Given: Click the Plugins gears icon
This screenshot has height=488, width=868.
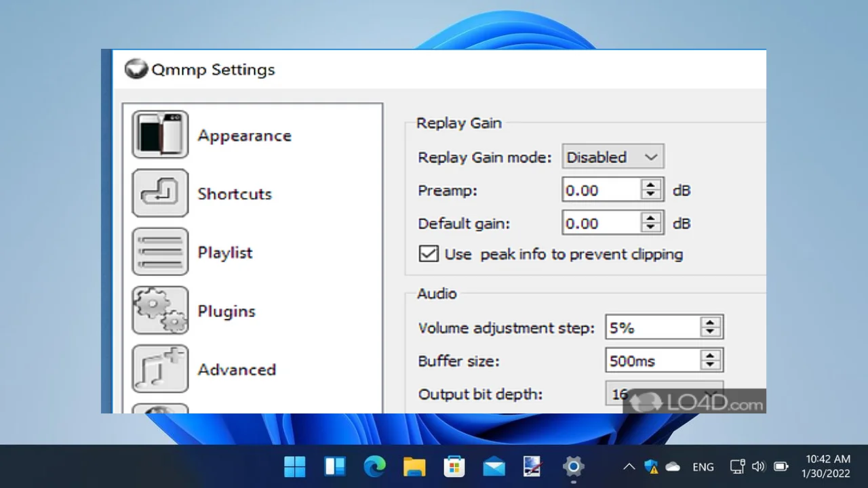Looking at the screenshot, I should click(160, 310).
